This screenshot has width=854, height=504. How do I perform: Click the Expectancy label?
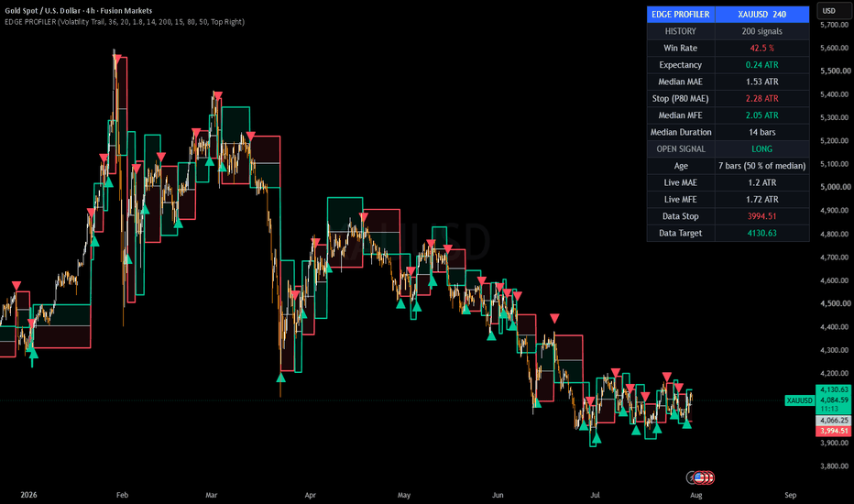[x=680, y=65]
